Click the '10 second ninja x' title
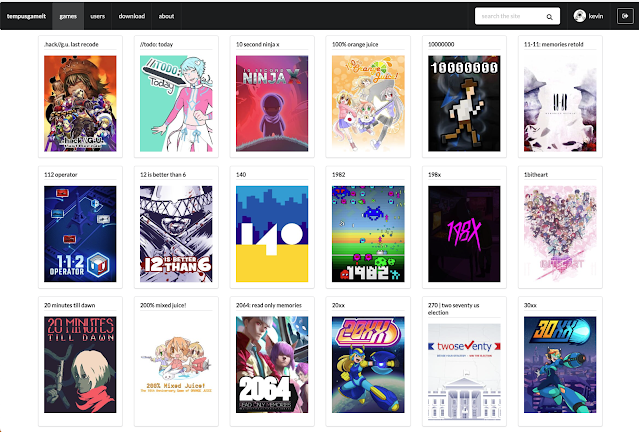The width and height of the screenshot is (639, 432). click(x=258, y=44)
